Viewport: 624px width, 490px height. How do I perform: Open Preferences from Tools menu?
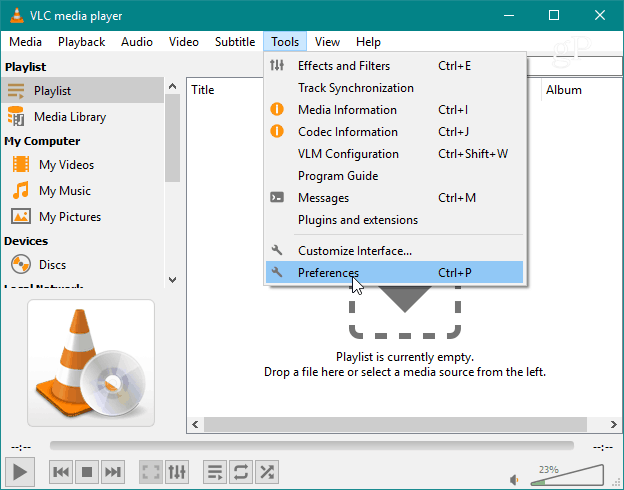pyautogui.click(x=394, y=273)
